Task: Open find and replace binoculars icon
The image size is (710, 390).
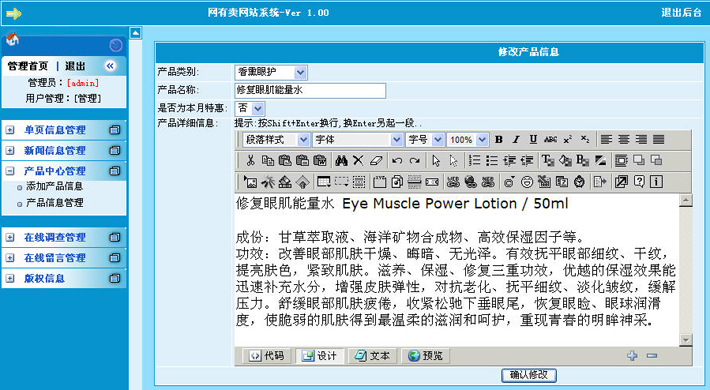Action: (341, 160)
